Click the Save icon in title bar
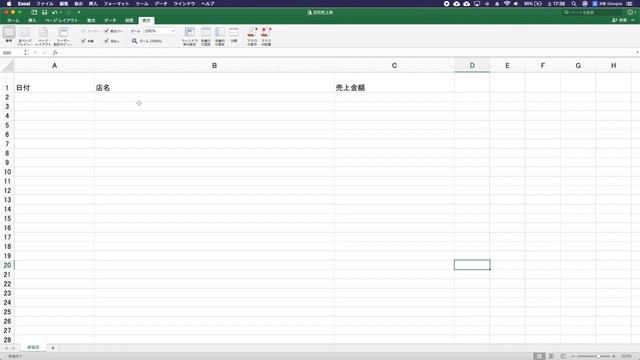Screen dimensions: 640x360 click(44, 12)
